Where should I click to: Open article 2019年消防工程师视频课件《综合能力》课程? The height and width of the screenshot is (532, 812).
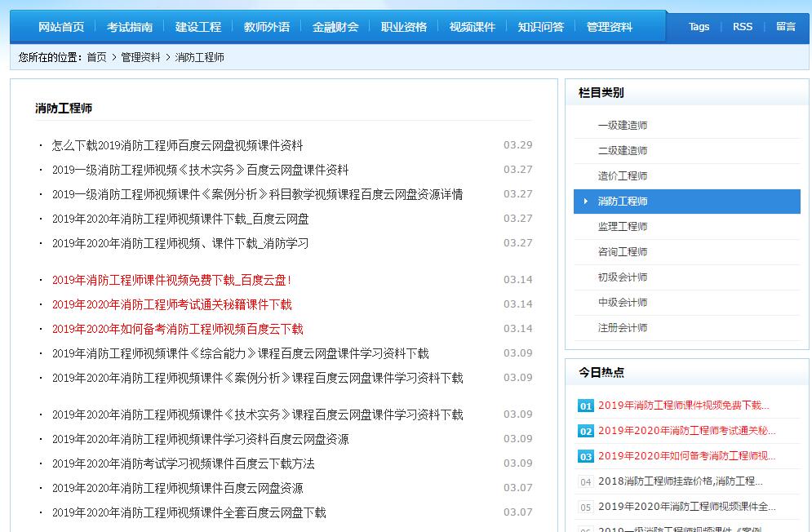240,354
